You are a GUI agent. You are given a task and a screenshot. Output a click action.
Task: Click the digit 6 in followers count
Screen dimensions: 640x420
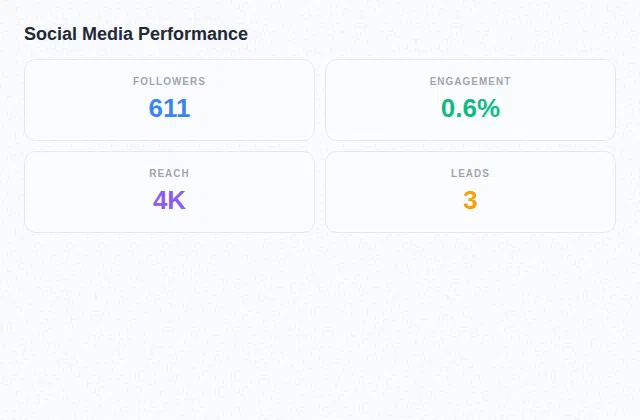point(157,109)
